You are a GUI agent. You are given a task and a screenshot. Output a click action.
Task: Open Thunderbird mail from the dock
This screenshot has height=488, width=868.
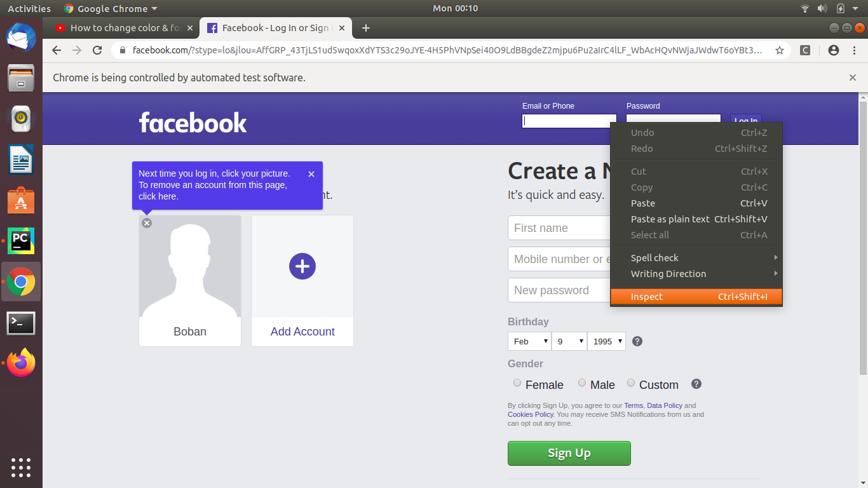click(x=21, y=37)
